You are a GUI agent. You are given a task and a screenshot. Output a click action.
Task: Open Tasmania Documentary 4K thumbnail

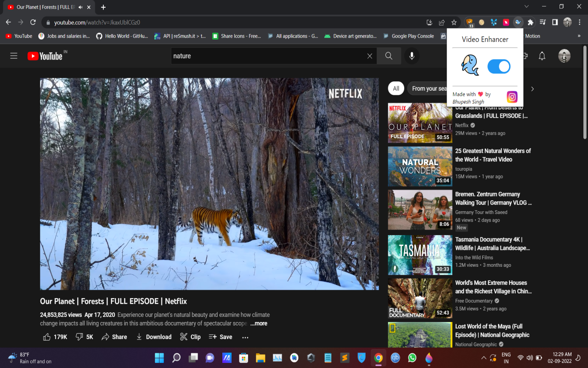(x=420, y=255)
